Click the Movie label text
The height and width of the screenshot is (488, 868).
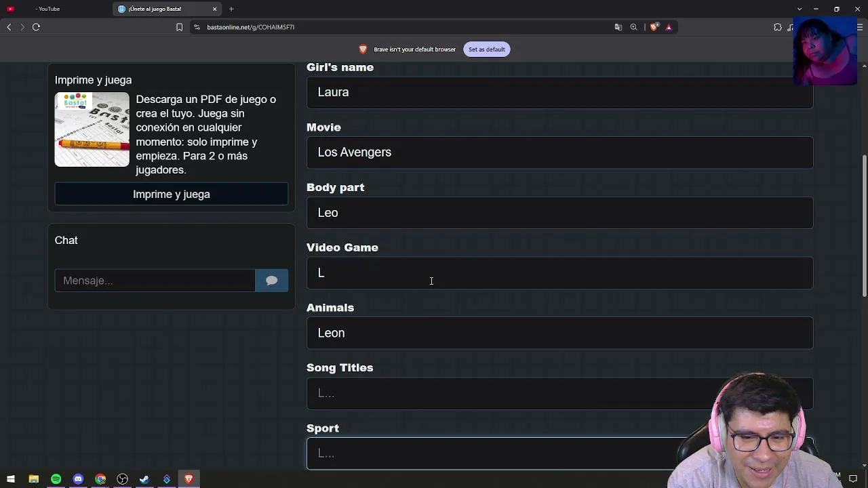pyautogui.click(x=323, y=127)
